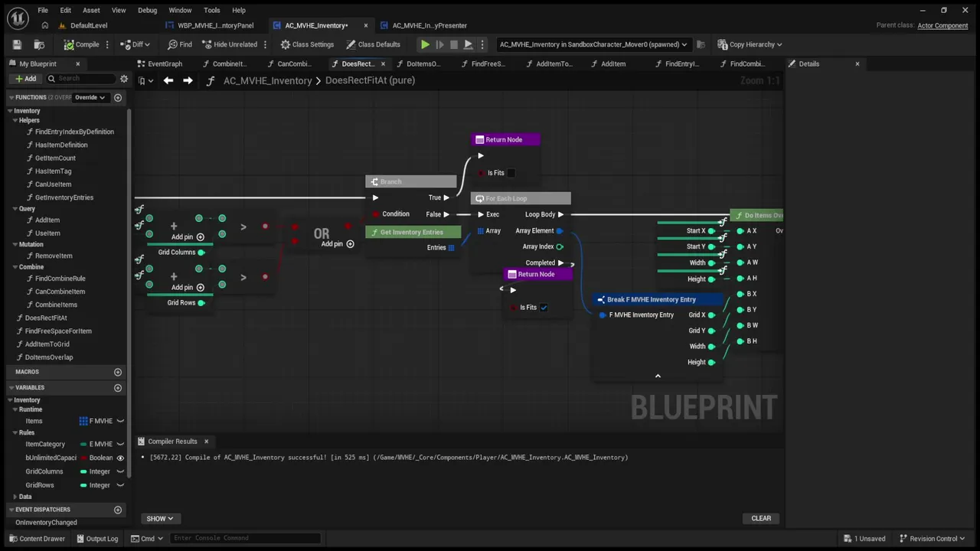The height and width of the screenshot is (551, 980).
Task: Open the Hide Unrelated options three-dot menu
Action: tap(265, 44)
